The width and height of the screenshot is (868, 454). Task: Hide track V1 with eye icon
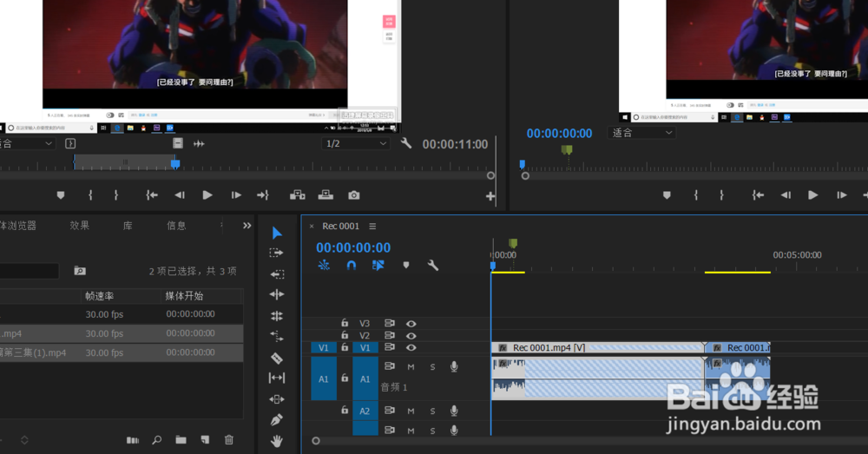click(411, 348)
